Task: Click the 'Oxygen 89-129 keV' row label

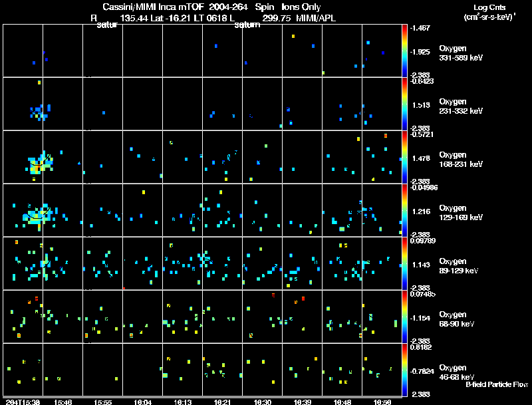Action: coord(458,266)
